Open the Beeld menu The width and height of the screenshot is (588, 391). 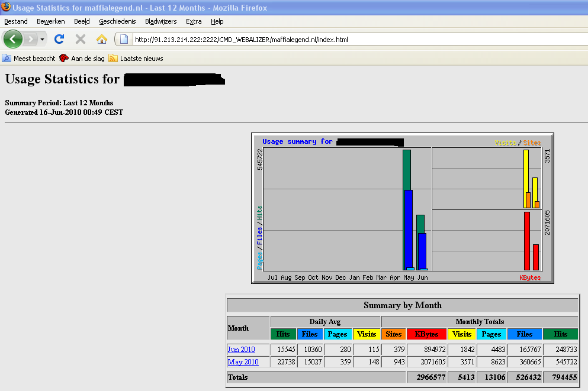tap(82, 21)
